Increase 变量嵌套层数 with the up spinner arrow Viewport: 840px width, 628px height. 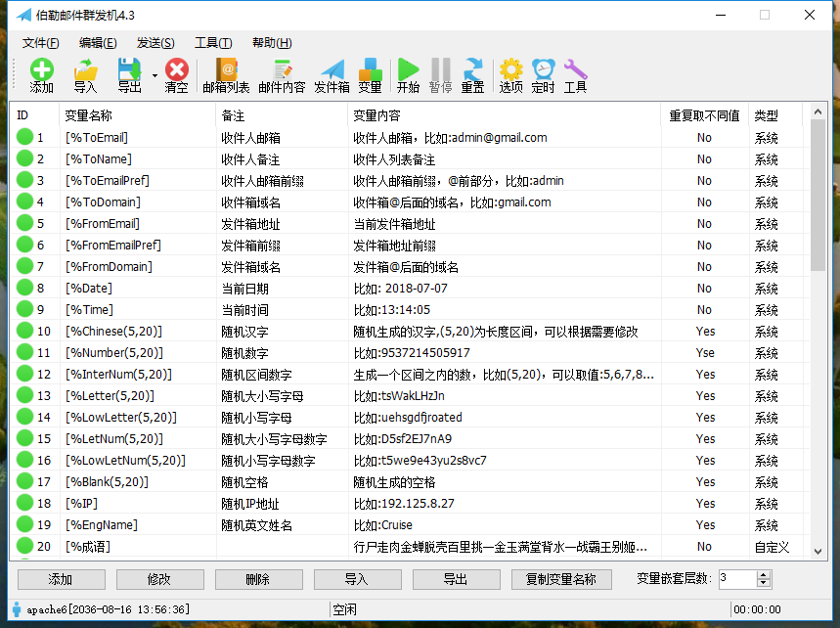[x=764, y=575]
